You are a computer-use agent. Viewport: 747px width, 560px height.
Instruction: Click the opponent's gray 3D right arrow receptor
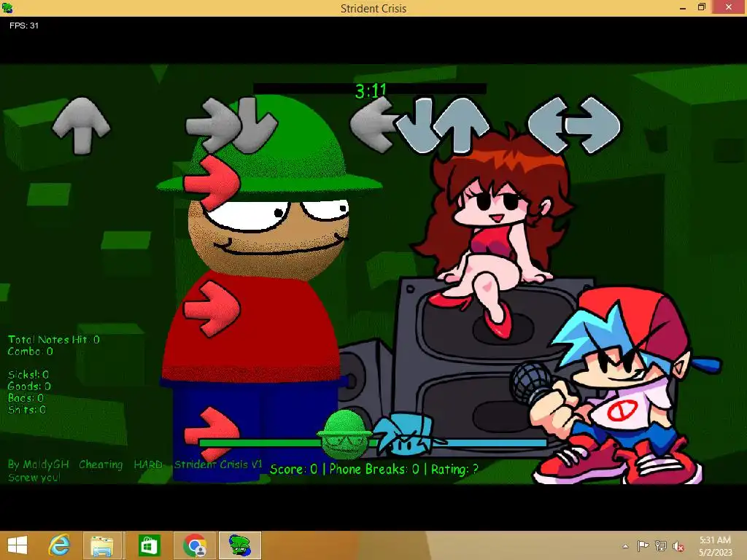coord(212,125)
